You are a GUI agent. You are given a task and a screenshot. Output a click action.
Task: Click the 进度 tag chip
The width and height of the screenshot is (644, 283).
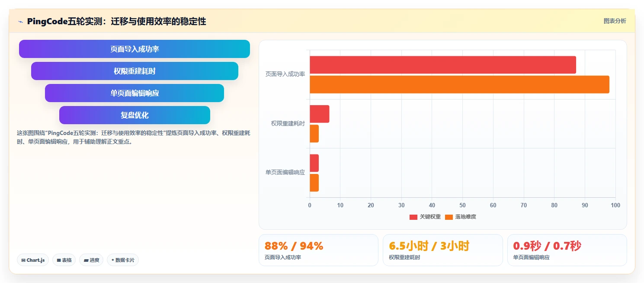tap(91, 260)
